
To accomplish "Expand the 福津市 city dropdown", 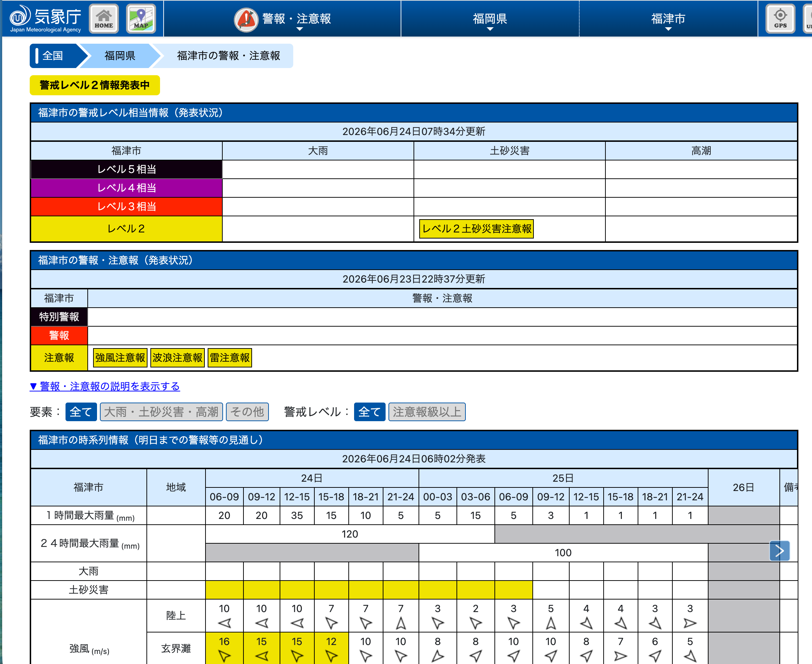I will click(668, 19).
